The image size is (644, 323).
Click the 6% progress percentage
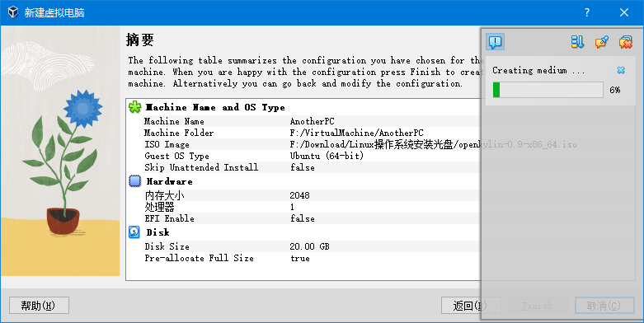click(x=615, y=90)
